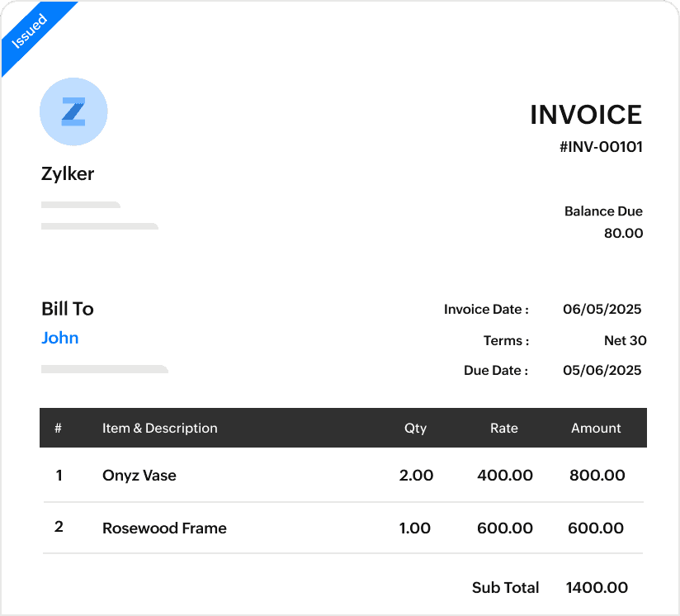Click the Zylker company logo
This screenshot has height=616, width=680.
[68, 174]
